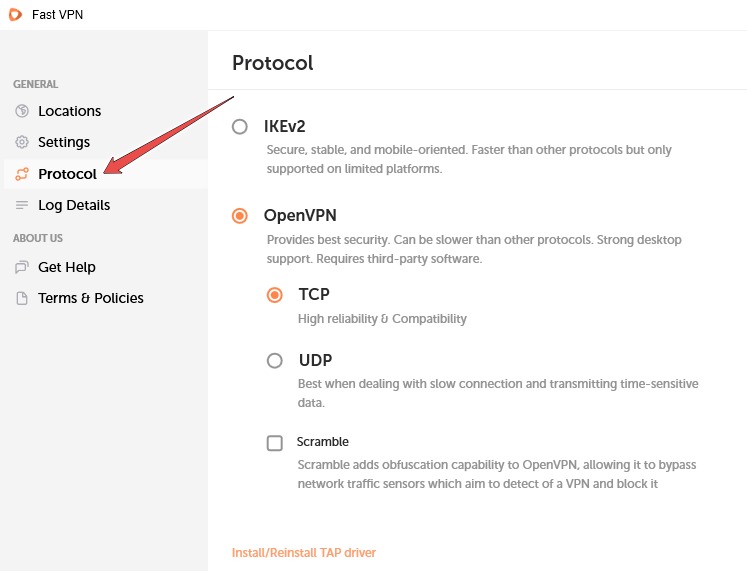Open the Locations menu item
This screenshot has width=747, height=571.
pyautogui.click(x=69, y=111)
